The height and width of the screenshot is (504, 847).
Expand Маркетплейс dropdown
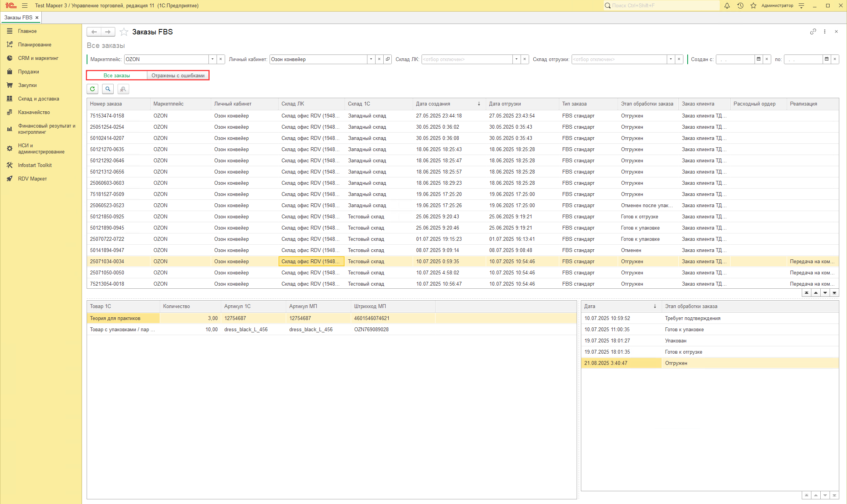click(x=212, y=59)
